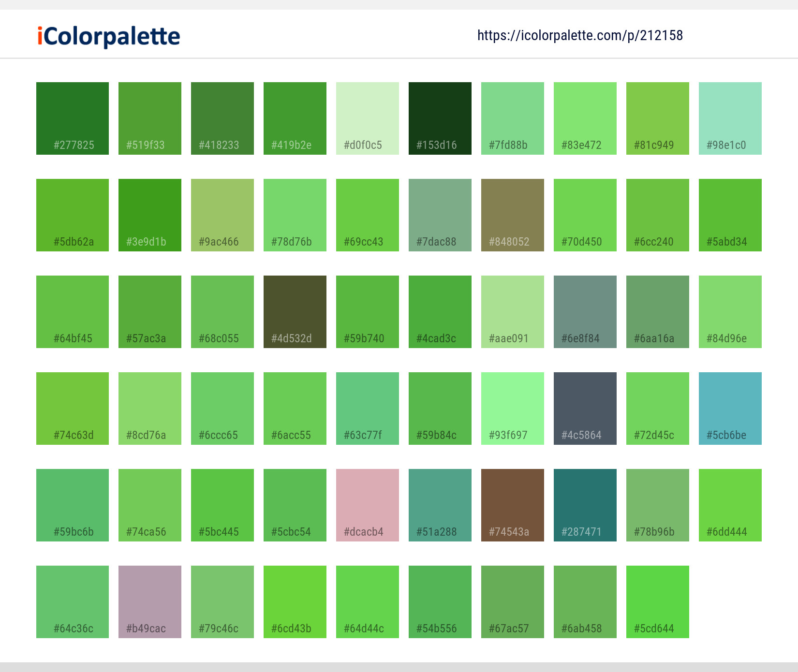
Task: Open the palette URL link icolorpalette.com/p/212158
Action: (580, 35)
